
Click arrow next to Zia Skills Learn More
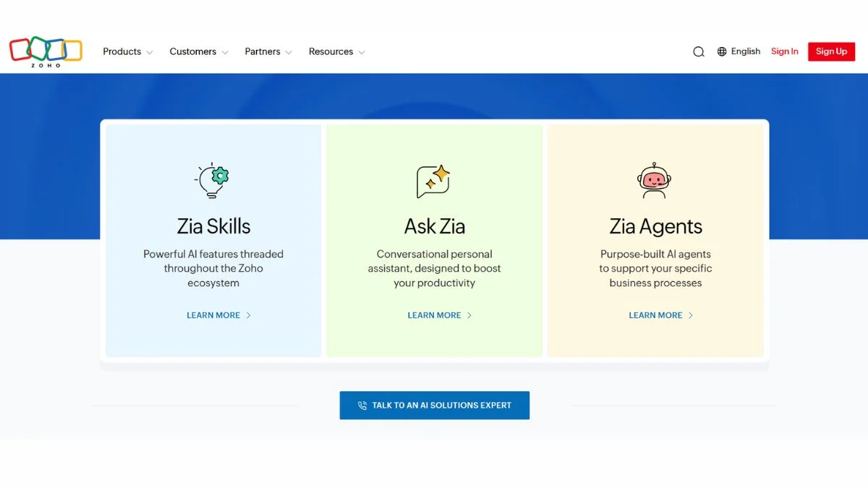pos(249,315)
